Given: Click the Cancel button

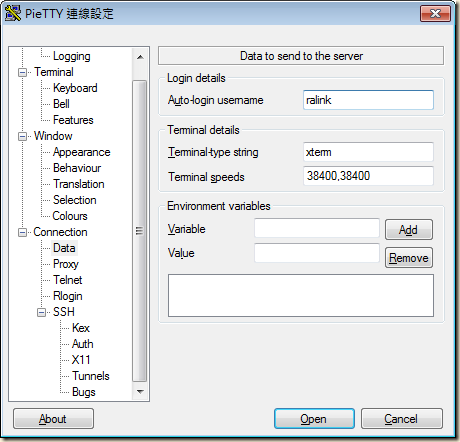Looking at the screenshot, I should [x=402, y=419].
